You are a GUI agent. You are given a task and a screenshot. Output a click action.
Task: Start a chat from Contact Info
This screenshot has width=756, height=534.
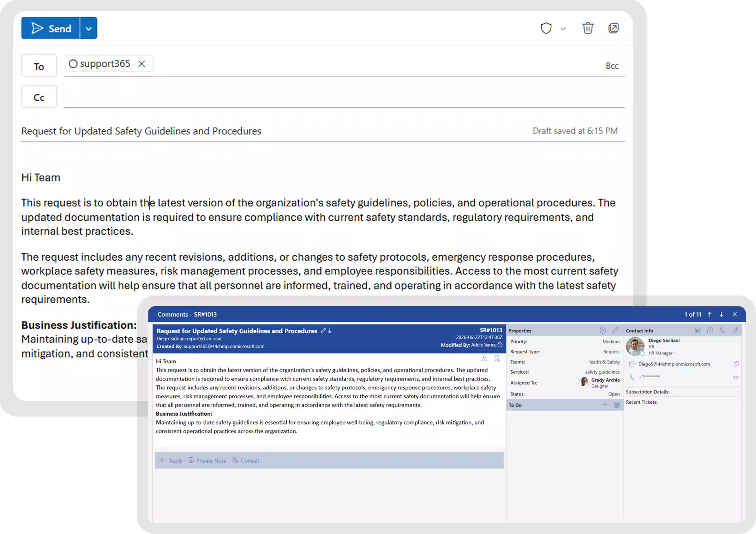click(710, 330)
